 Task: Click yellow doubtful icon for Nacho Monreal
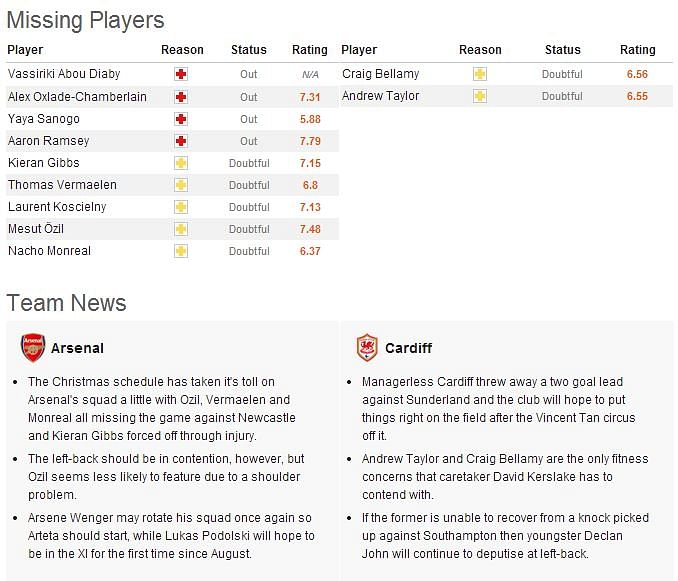[x=181, y=251]
